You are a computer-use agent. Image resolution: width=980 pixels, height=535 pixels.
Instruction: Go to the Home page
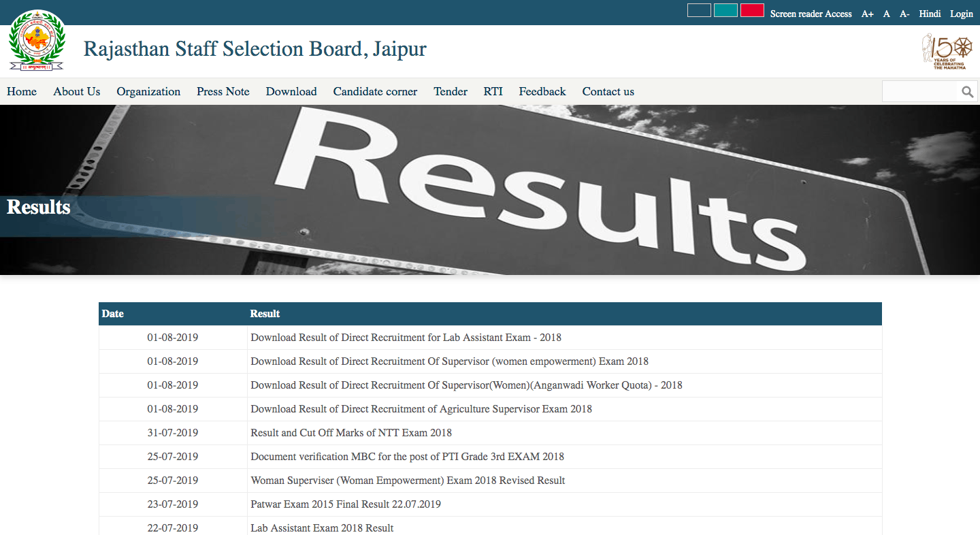pyautogui.click(x=22, y=91)
